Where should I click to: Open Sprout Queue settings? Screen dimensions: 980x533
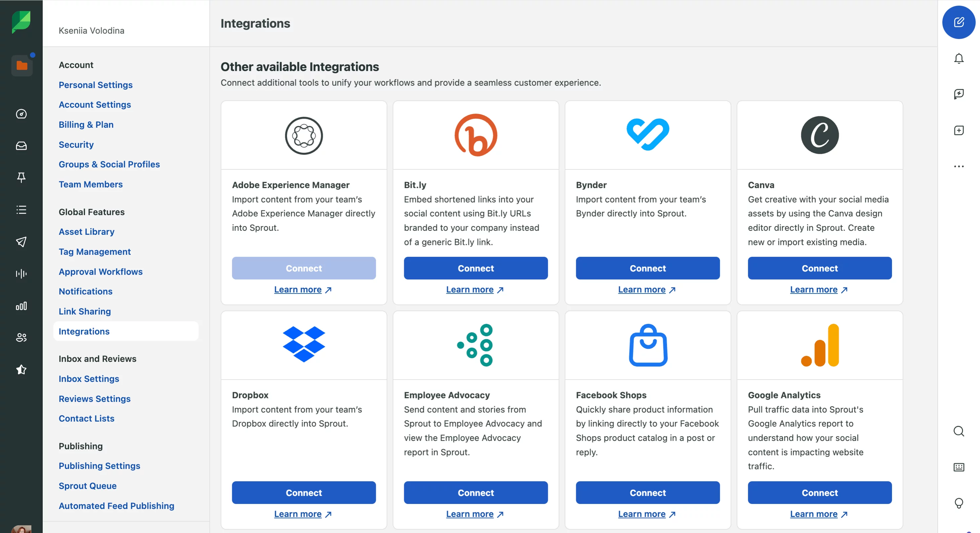click(x=87, y=486)
